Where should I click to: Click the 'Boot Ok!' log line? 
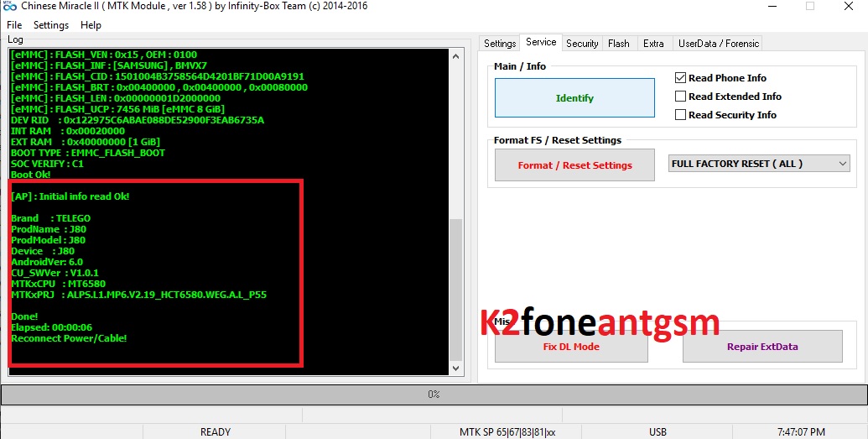(x=31, y=175)
